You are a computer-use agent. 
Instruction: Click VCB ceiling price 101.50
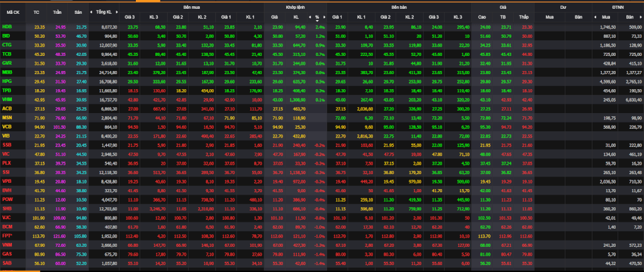coord(60,126)
